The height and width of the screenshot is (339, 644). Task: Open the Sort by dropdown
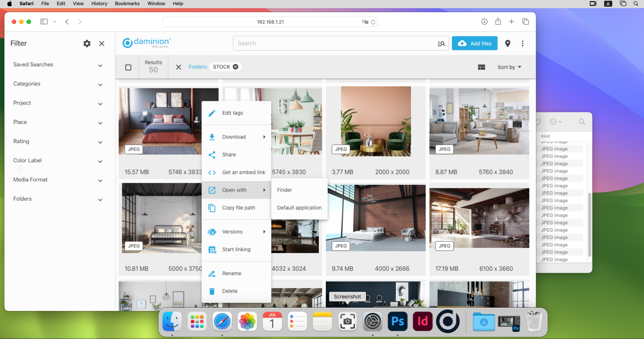tap(509, 67)
